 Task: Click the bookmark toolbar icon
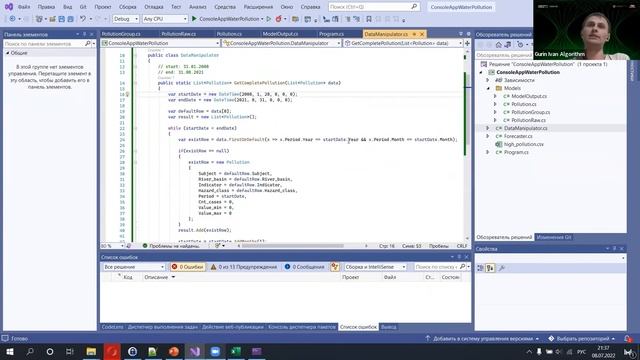pyautogui.click(x=369, y=19)
